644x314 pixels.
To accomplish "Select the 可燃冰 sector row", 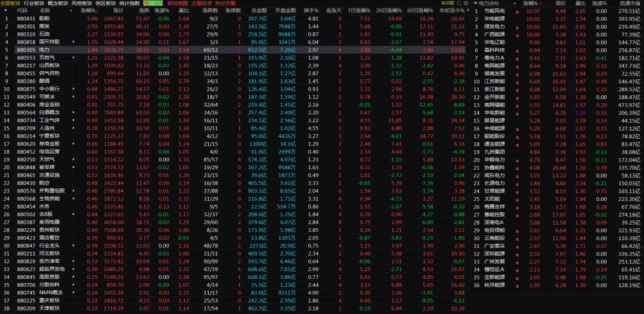I will 233,97.
